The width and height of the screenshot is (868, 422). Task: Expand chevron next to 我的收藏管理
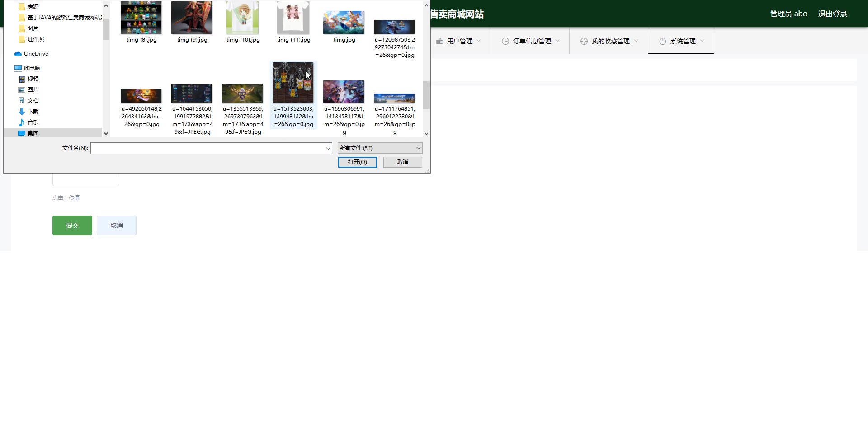point(636,41)
